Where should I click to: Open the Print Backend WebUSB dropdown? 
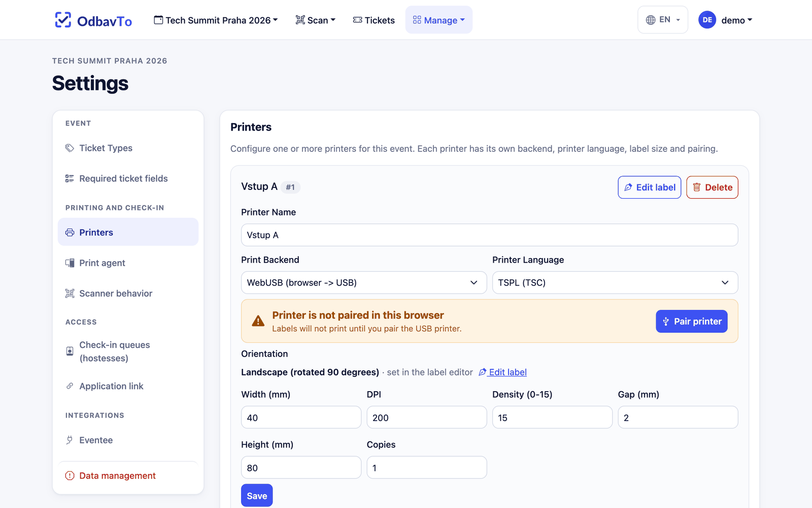coord(364,282)
